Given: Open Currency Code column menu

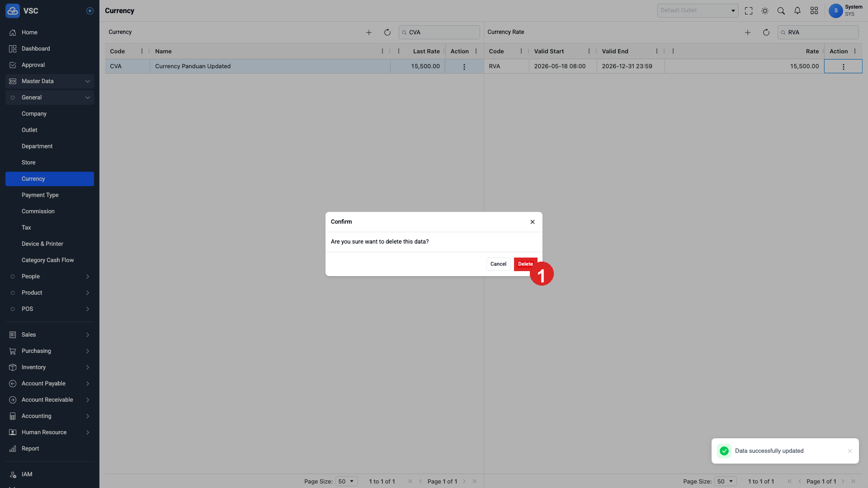Looking at the screenshot, I should (142, 52).
